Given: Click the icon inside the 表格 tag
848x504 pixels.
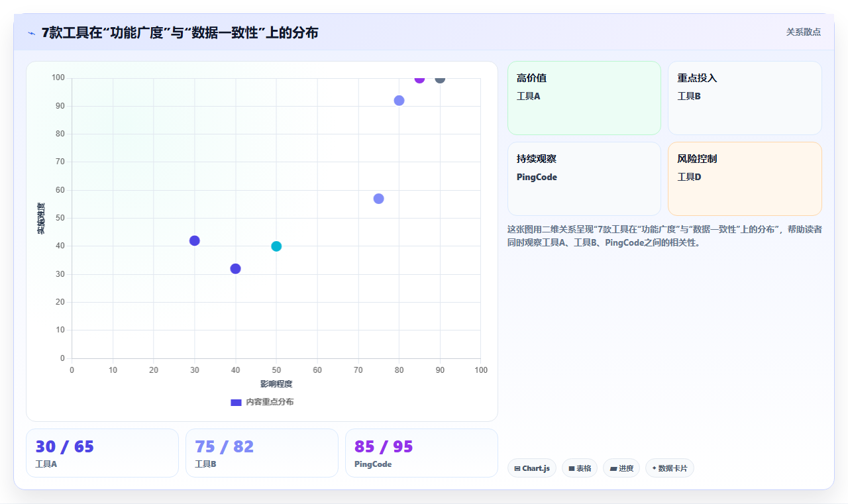Looking at the screenshot, I should pyautogui.click(x=571, y=468).
